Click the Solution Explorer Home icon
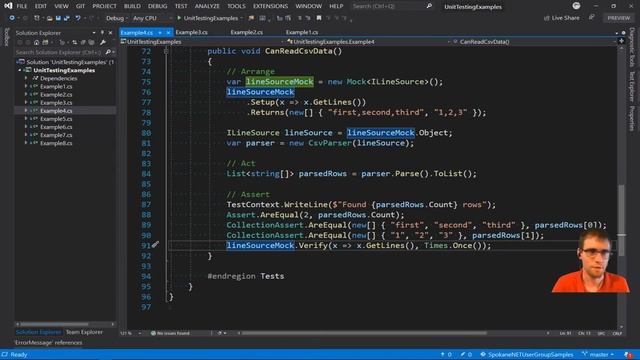 pyautogui.click(x=36, y=42)
